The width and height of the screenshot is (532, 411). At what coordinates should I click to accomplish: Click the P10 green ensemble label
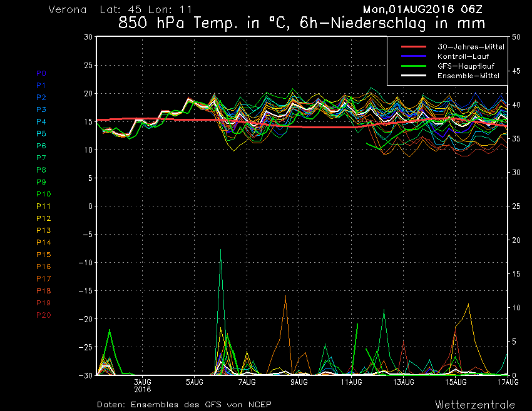coord(43,194)
